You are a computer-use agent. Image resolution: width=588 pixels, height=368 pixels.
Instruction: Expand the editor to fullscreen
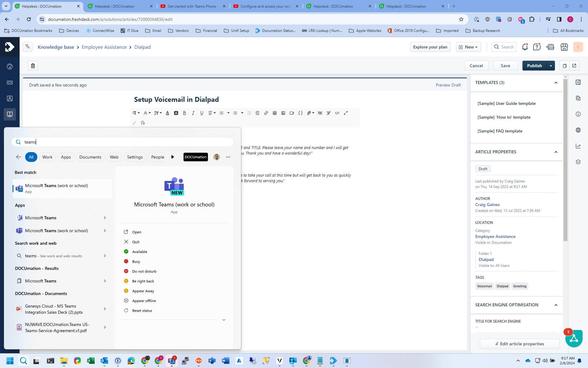[346, 113]
